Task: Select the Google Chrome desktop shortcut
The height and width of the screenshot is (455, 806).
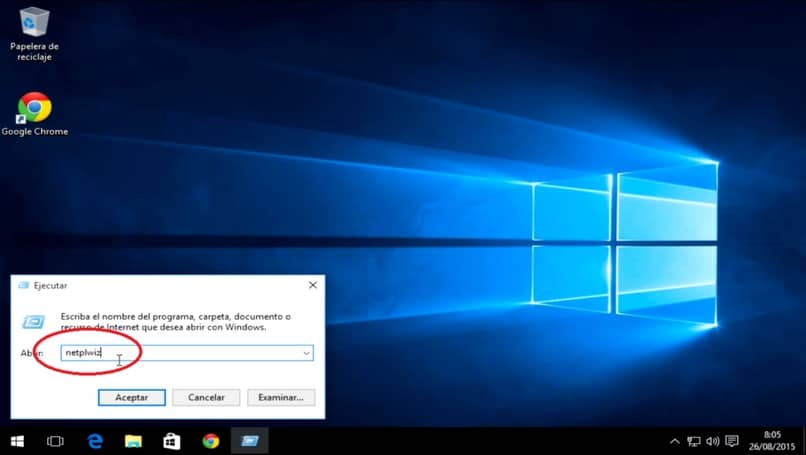Action: [x=34, y=114]
